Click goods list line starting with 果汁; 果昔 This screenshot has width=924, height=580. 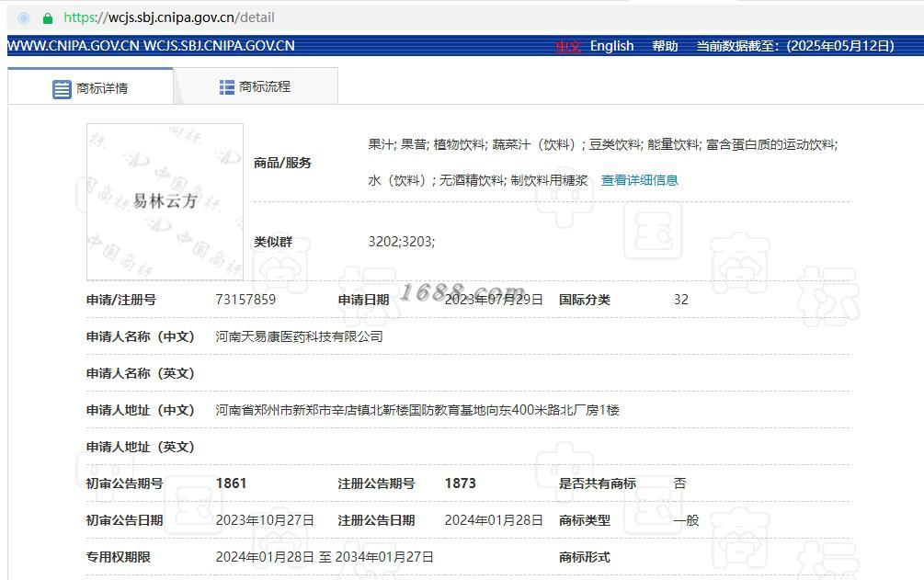pyautogui.click(x=603, y=144)
